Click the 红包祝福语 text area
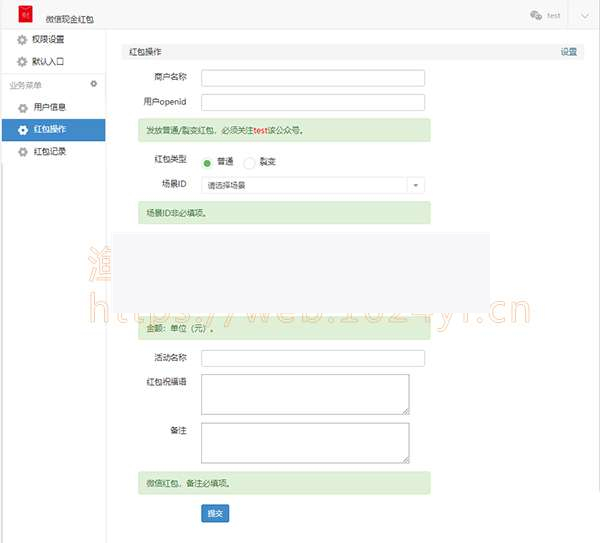Screen dimensions: 600x543 coord(305,394)
